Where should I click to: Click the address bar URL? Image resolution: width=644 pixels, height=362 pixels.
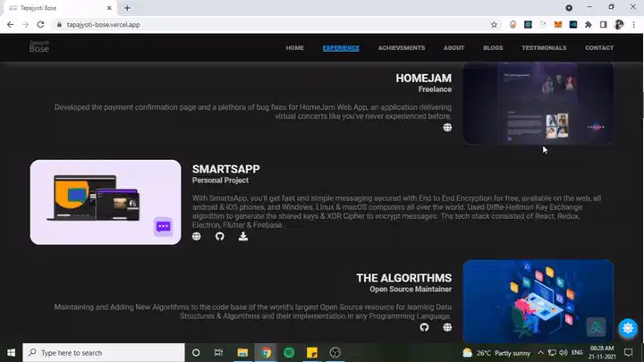(x=103, y=25)
